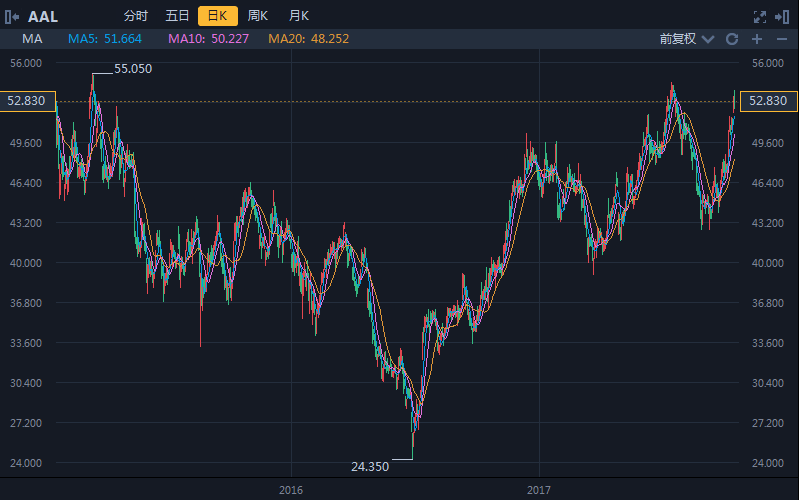Zoom in with the plus icon
This screenshot has width=799, height=500.
757,39
